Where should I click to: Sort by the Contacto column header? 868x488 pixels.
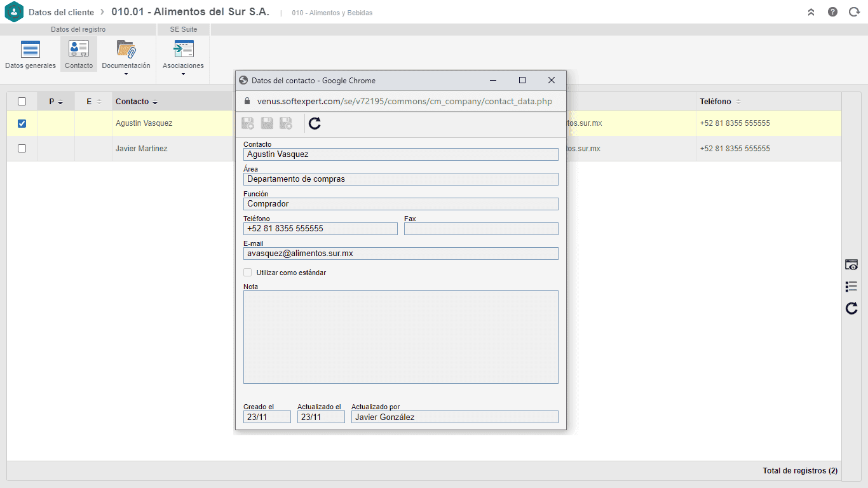click(x=136, y=102)
